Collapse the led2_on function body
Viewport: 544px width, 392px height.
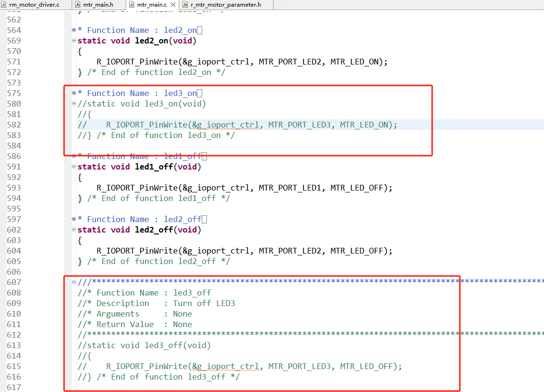click(74, 41)
